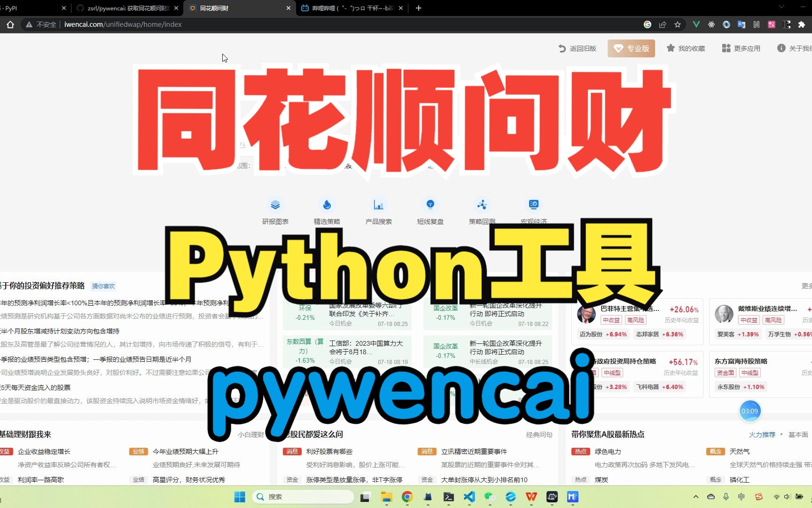Switch to the zsrl/pywencai GitHub tab
The height and width of the screenshot is (508, 812).
[127, 8]
